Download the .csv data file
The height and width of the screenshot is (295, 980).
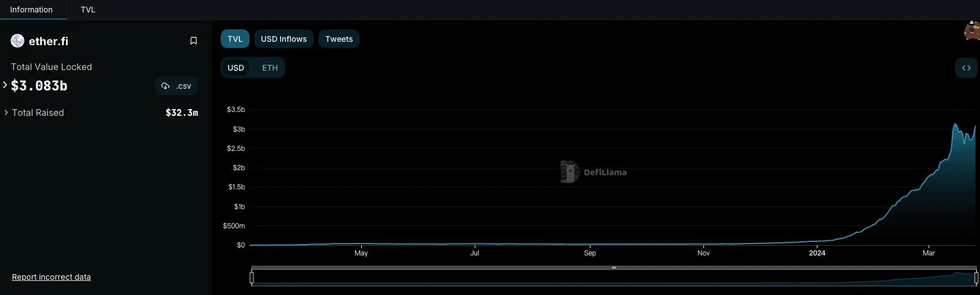click(176, 86)
